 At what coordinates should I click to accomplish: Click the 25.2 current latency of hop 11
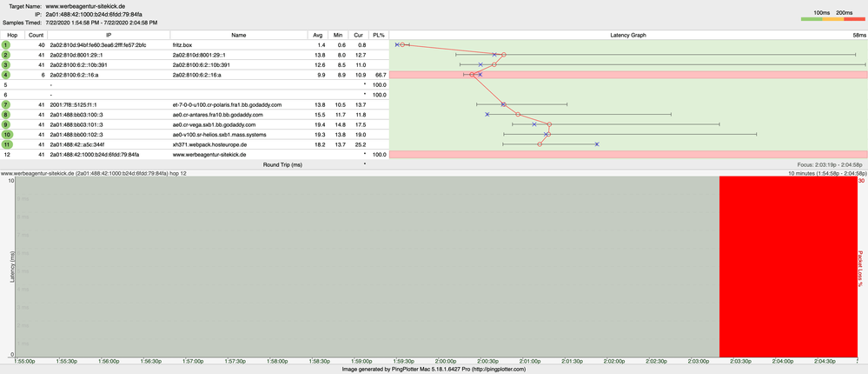click(x=361, y=144)
